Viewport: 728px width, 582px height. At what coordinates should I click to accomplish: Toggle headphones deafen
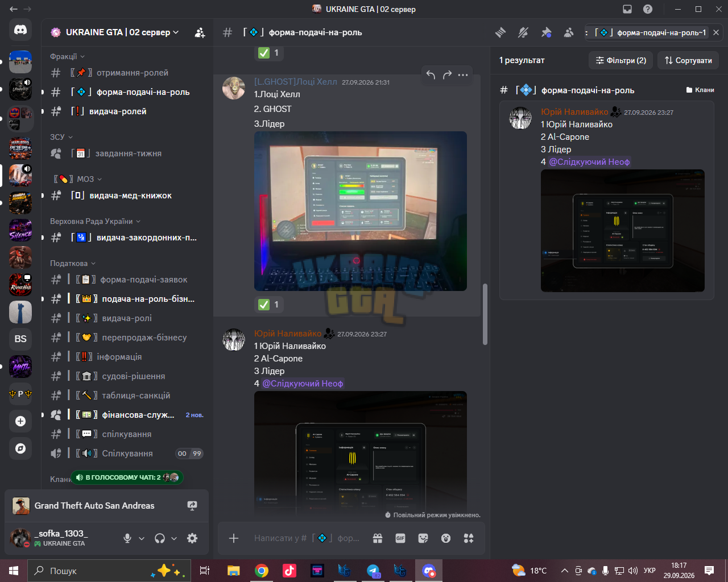click(x=160, y=538)
